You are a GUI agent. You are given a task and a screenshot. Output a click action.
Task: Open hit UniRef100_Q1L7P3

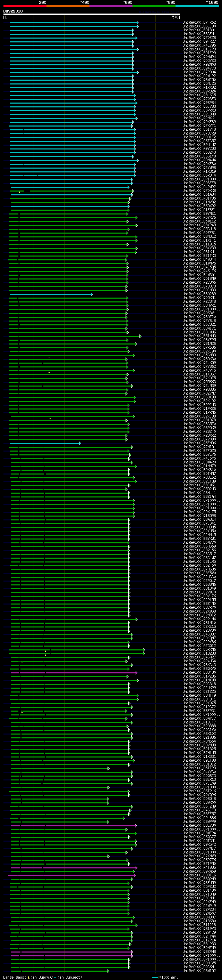click(x=199, y=49)
